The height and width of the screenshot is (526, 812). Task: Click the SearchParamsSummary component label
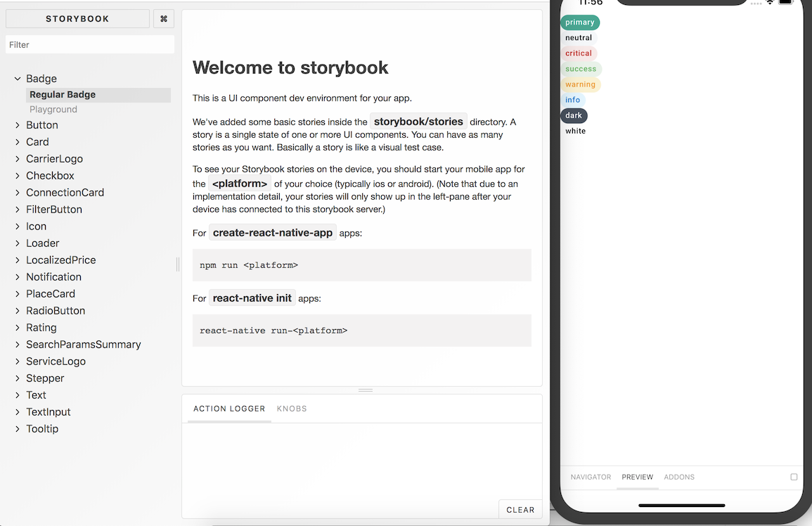[84, 345]
